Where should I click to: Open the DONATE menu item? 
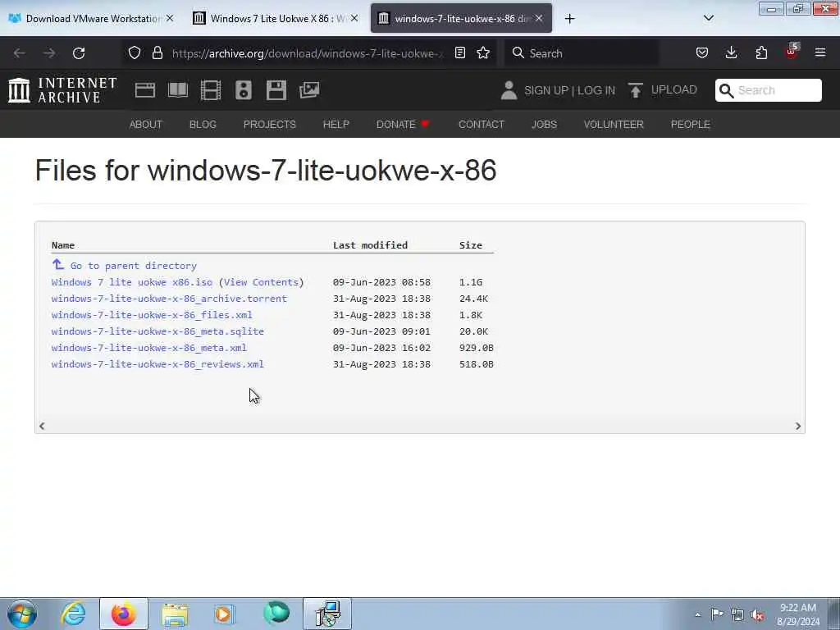403,125
